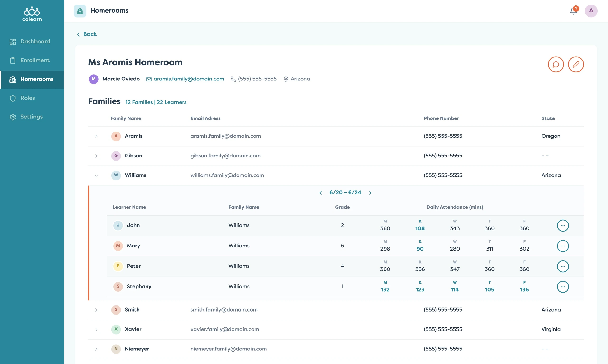Click learner John's avatar
Screen dimensions: 608x364
tap(118, 225)
